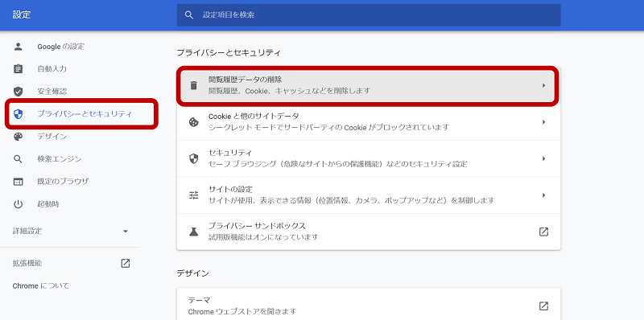644x320 pixels.
Task: Open arrow of the サイトの設定 row
Action: (x=543, y=195)
